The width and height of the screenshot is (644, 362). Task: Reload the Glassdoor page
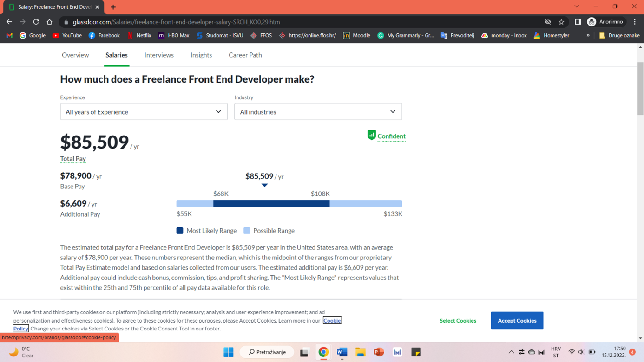click(36, 22)
